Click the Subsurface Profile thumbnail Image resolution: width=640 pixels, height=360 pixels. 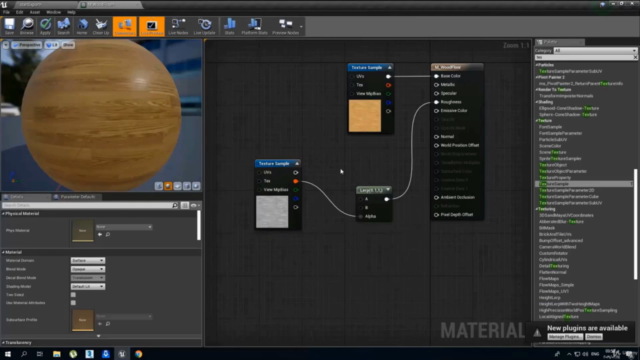click(82, 320)
